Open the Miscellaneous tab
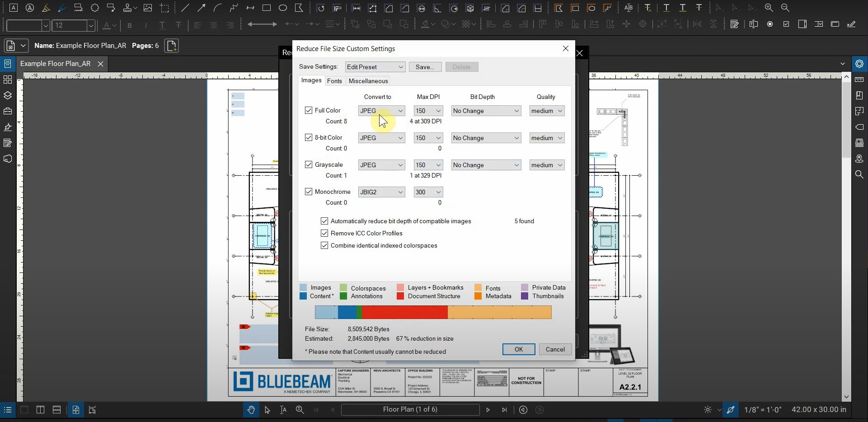 (x=369, y=81)
